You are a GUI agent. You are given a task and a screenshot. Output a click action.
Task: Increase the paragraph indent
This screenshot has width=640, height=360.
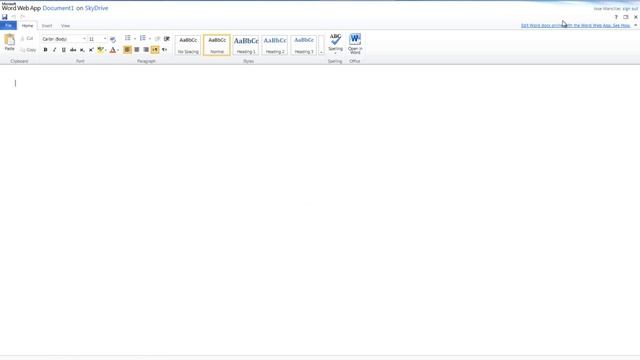tap(167, 38)
